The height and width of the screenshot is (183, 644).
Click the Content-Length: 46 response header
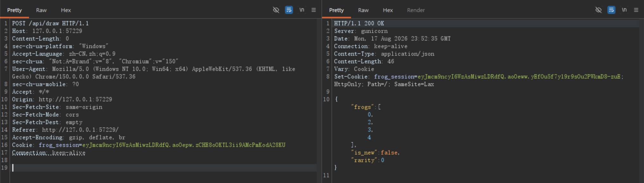364,61
